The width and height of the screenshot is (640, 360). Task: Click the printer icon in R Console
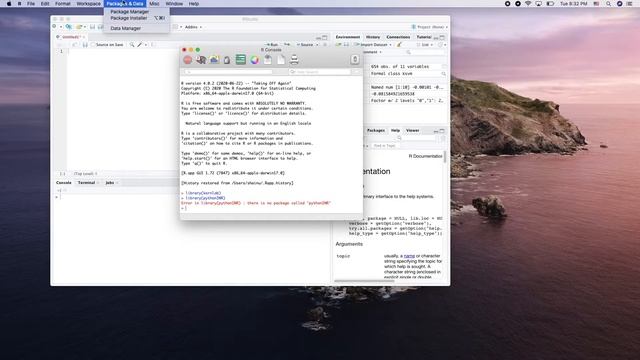pyautogui.click(x=294, y=60)
